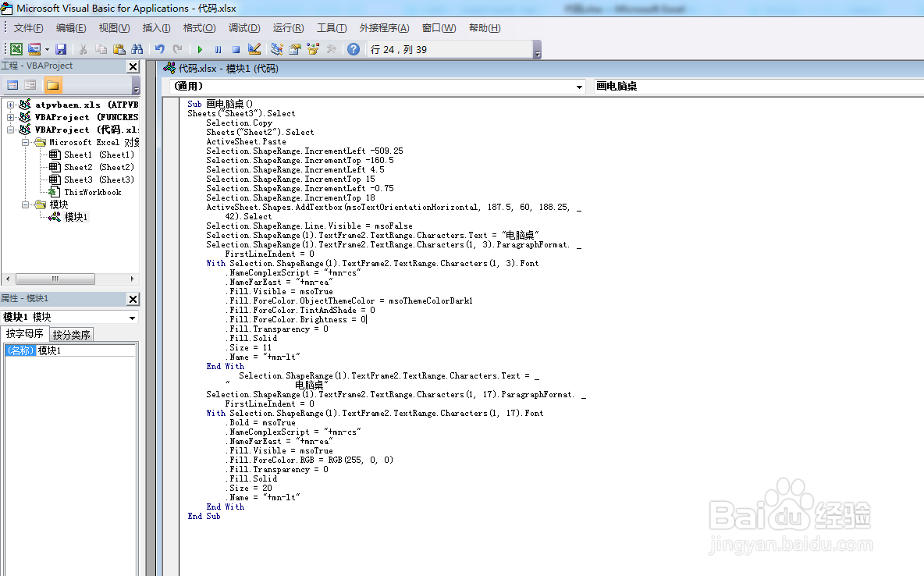This screenshot has height=576, width=924.
Task: Open the 视图(V) menu
Action: click(x=114, y=28)
